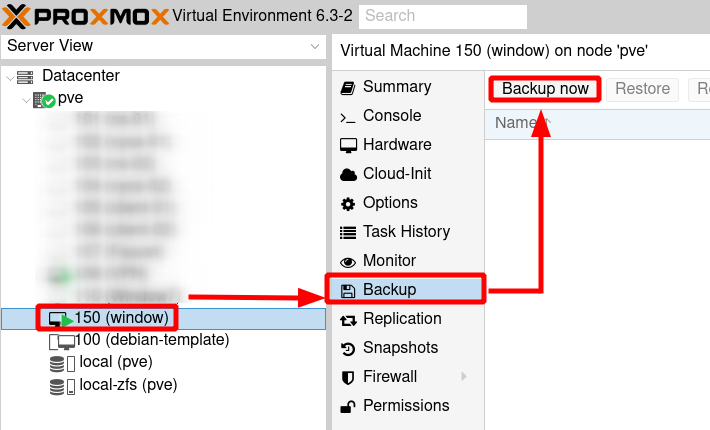710x430 pixels.
Task: Click the Search input field
Action: pos(443,16)
